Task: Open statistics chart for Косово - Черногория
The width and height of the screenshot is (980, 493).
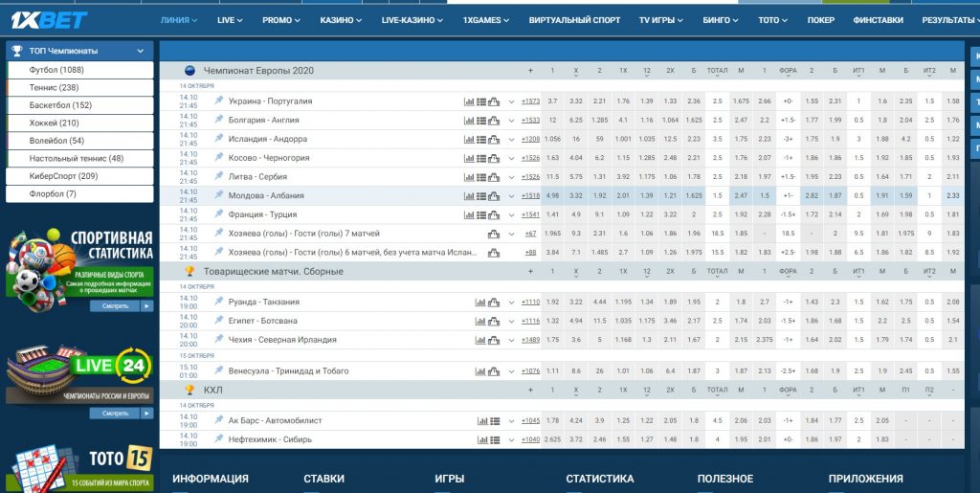Action: [x=469, y=158]
